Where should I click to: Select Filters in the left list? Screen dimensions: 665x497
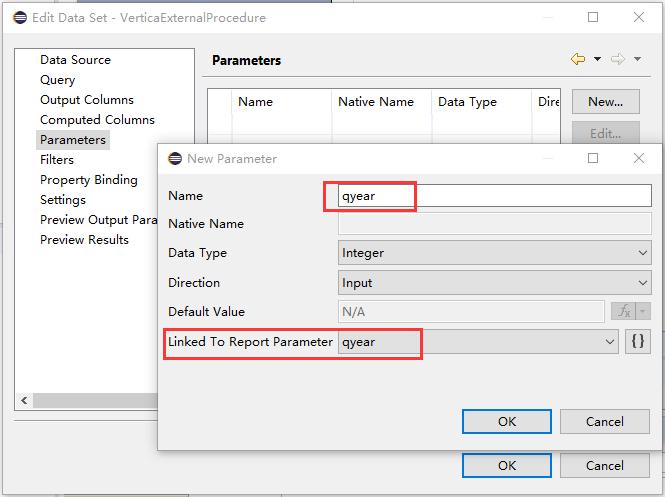coord(57,160)
